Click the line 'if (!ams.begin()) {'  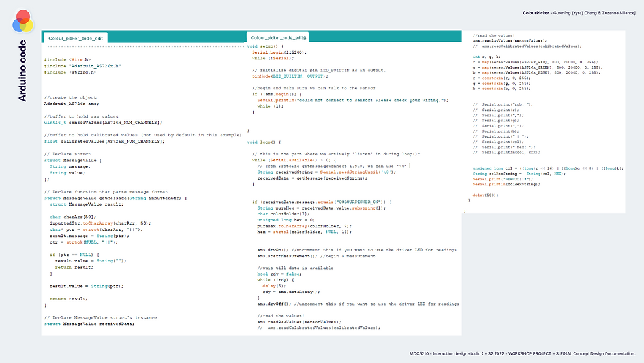tap(277, 94)
